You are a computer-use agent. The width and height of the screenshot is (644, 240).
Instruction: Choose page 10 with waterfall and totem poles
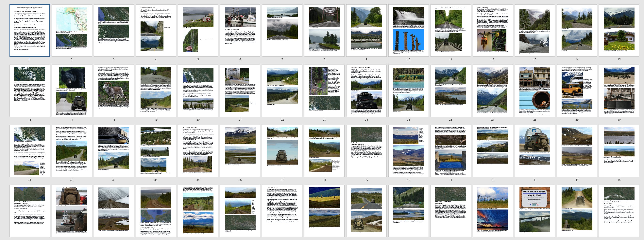tap(409, 30)
